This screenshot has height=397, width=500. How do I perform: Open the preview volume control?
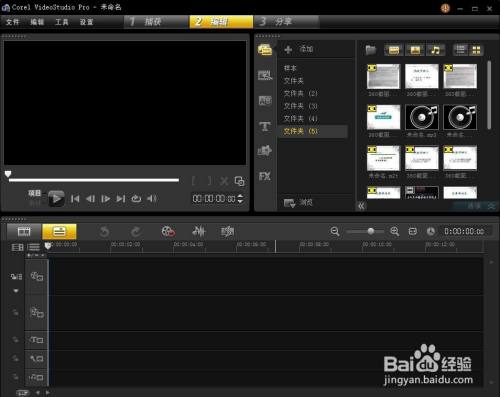[152, 199]
